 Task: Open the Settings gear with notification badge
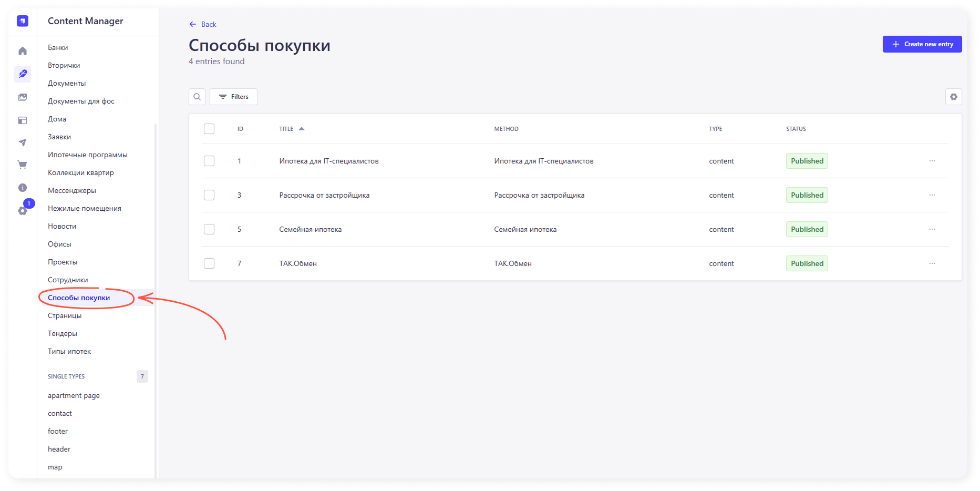coord(23,210)
